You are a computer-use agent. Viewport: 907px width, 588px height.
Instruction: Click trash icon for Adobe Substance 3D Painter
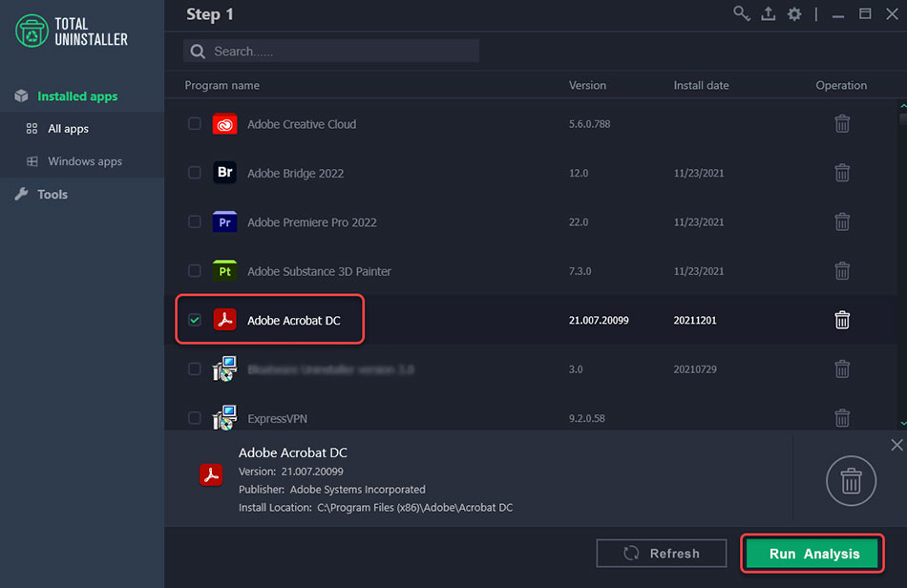(x=842, y=270)
